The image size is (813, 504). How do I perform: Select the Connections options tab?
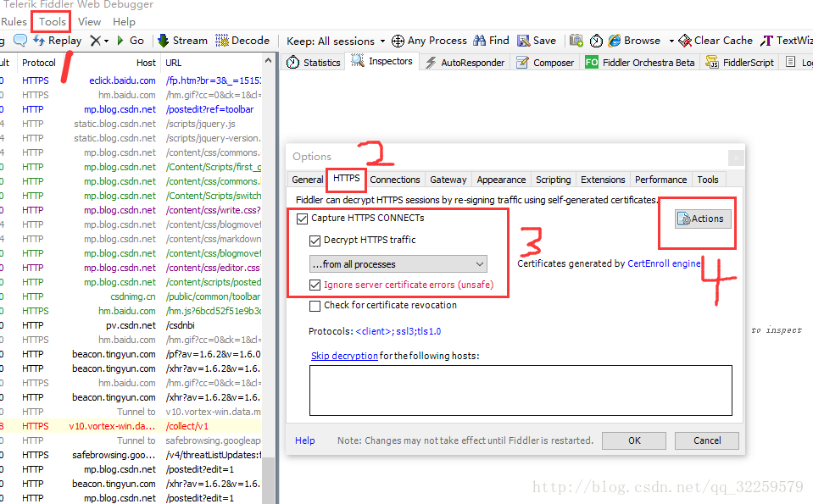[x=395, y=180]
